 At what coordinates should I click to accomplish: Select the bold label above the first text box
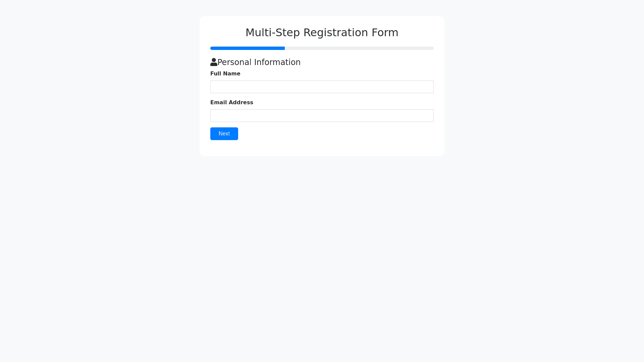click(x=225, y=74)
